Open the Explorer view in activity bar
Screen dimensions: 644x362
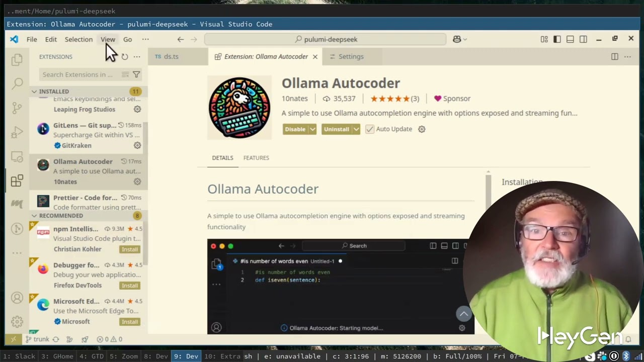pyautogui.click(x=17, y=60)
